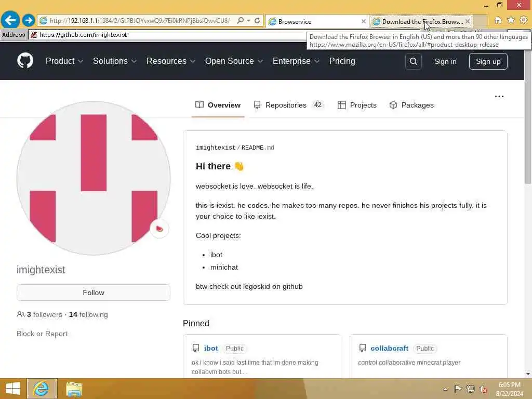
Task: Expand the Solutions menu
Action: point(115,61)
